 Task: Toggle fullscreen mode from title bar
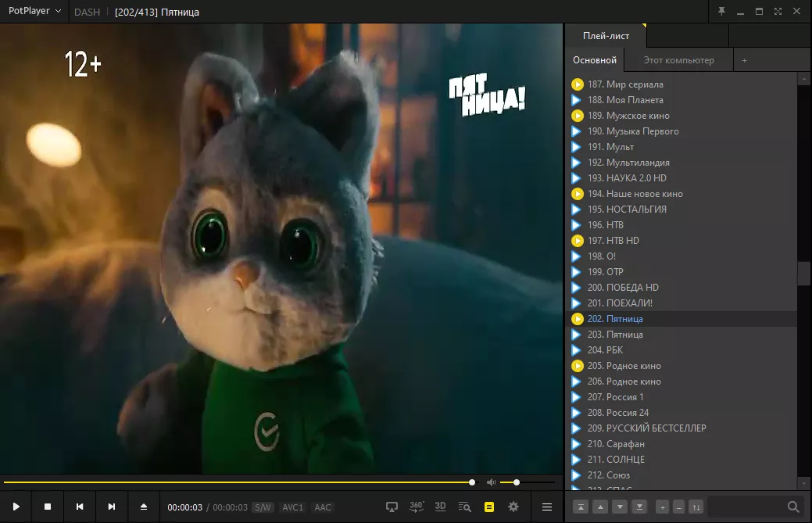778,12
